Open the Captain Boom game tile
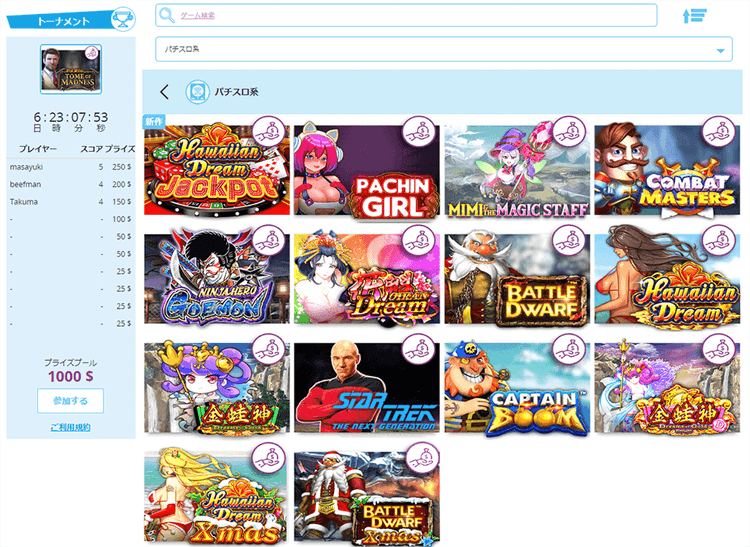Screen dimensions: 750x547 click(517, 388)
